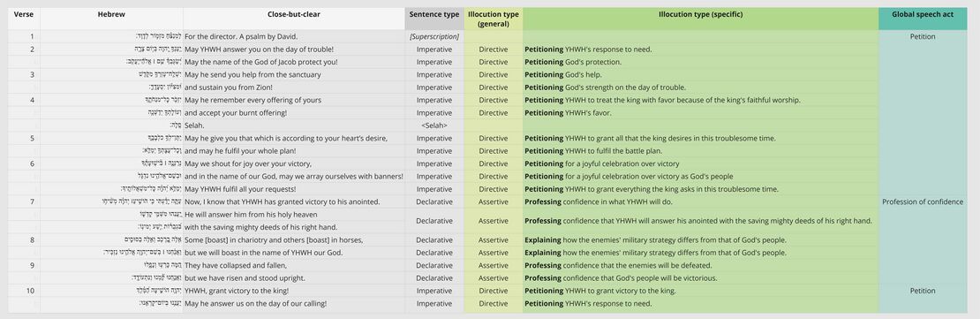This screenshot has height=319, width=980.
Task: Click the "Close-but-clear" column header
Action: tap(294, 14)
